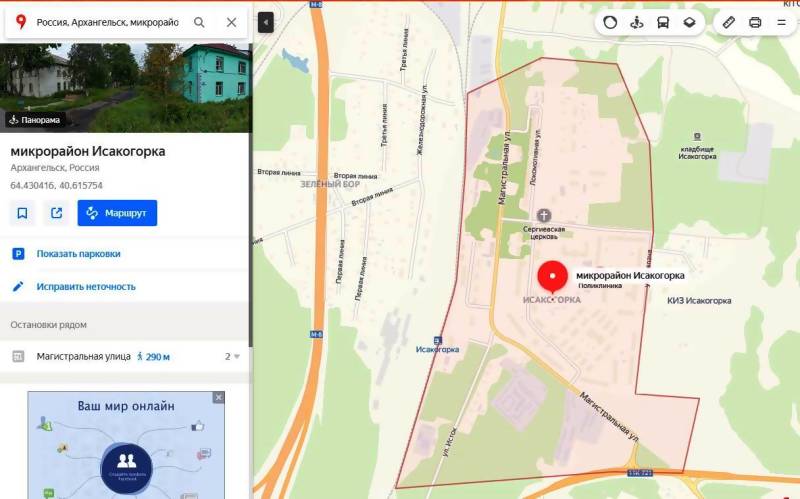This screenshot has height=499, width=800.
Task: Select the ruler measurement tool
Action: [x=729, y=22]
